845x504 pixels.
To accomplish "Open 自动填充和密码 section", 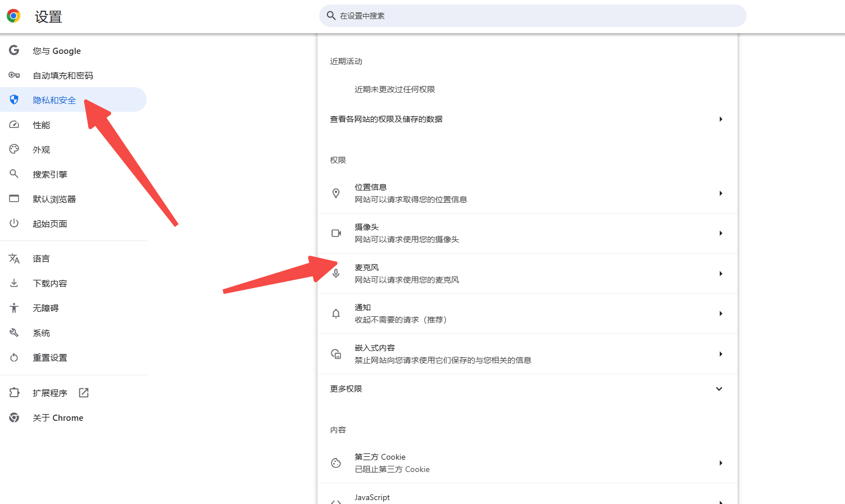I will click(73, 75).
